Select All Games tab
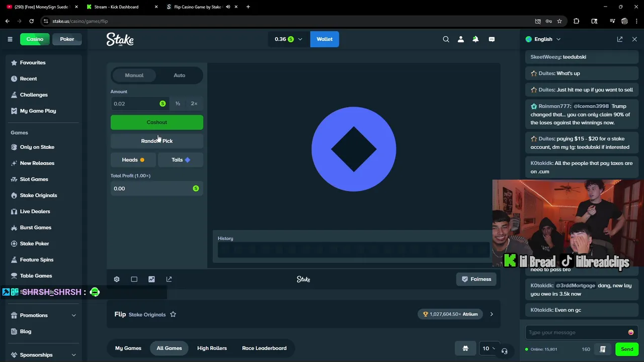The image size is (644, 362). pyautogui.click(x=169, y=348)
